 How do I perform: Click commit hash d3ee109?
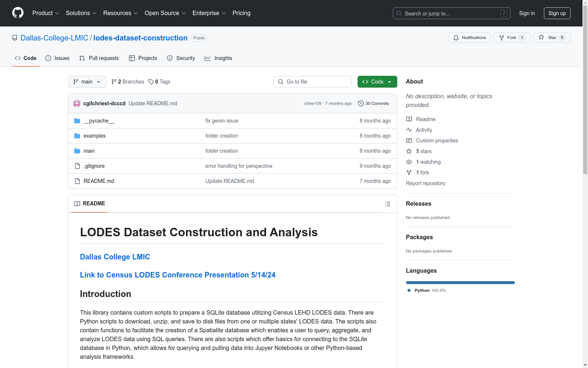coord(313,103)
